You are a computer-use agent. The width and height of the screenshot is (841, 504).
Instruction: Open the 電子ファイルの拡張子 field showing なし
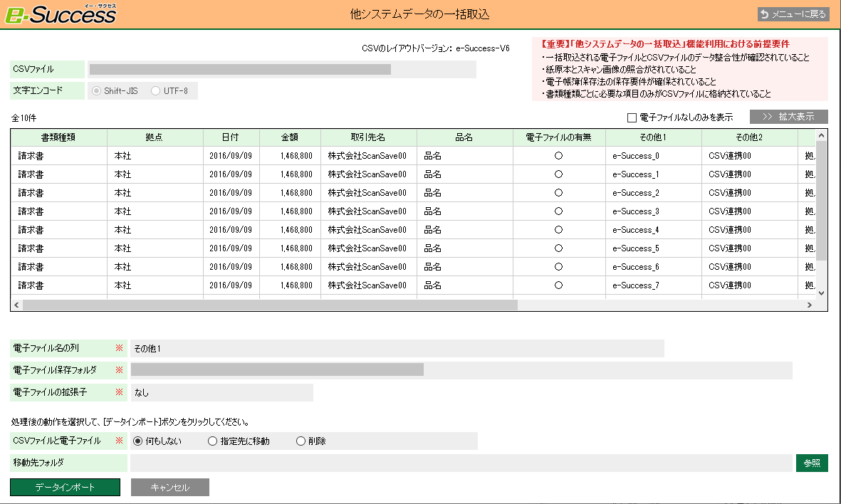[x=221, y=392]
